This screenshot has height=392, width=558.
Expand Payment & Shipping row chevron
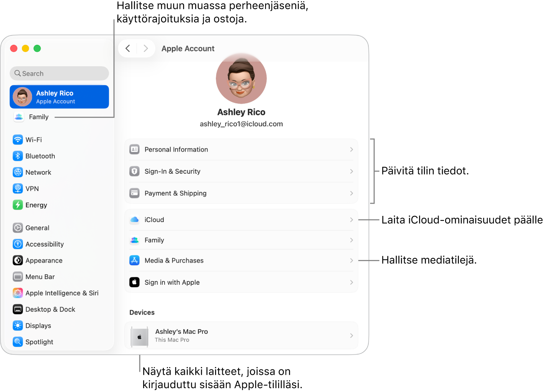pos(351,193)
